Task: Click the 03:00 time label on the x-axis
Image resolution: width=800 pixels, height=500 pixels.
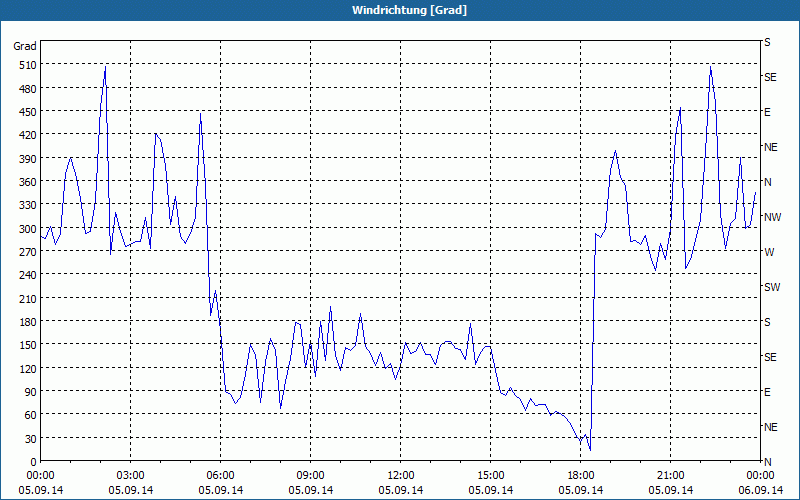Action: pyautogui.click(x=131, y=476)
